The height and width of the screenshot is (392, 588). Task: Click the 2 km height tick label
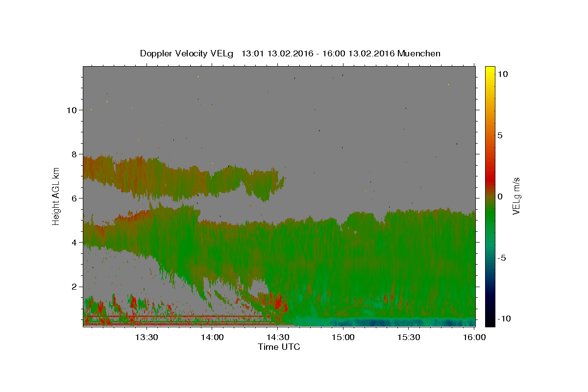coord(74,287)
